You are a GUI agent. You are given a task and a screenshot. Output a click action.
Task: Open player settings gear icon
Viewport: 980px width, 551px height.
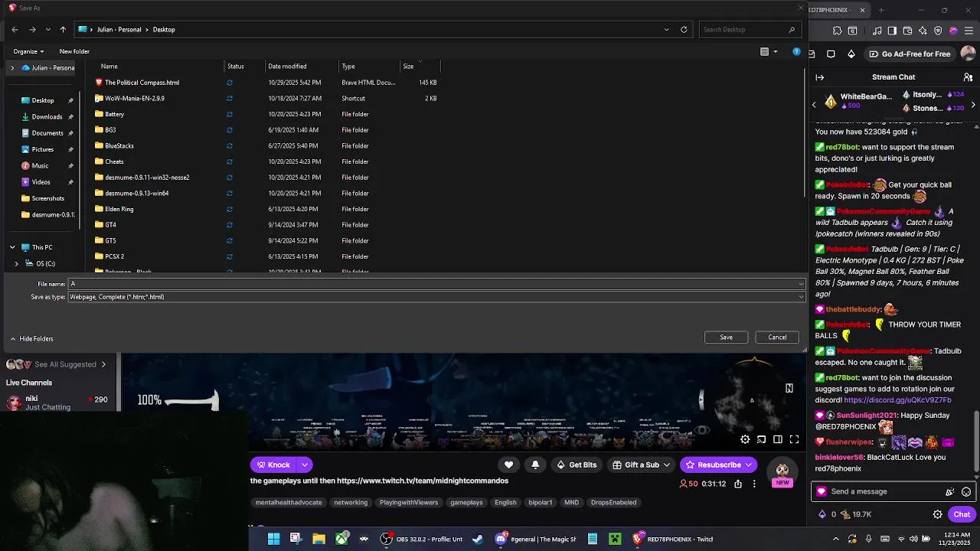(745, 439)
